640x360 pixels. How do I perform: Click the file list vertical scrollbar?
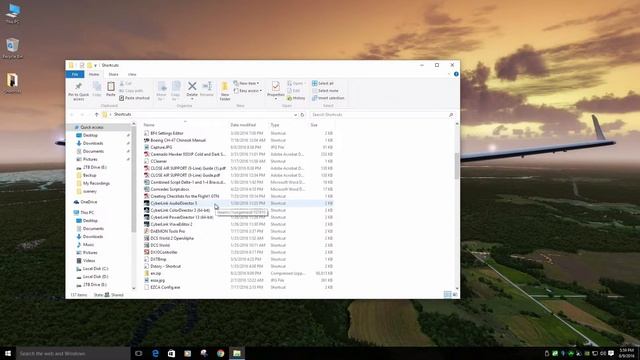pos(457,165)
